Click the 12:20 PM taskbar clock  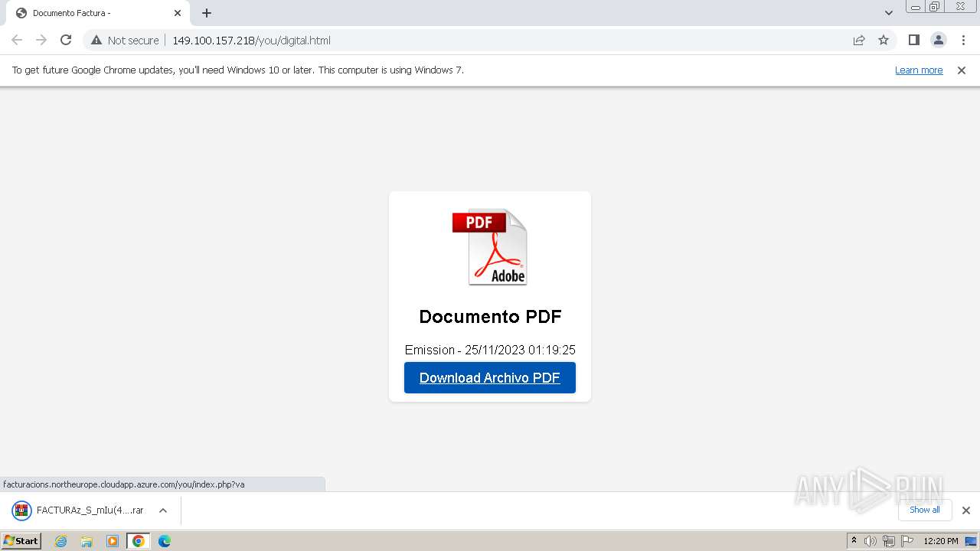(x=941, y=541)
